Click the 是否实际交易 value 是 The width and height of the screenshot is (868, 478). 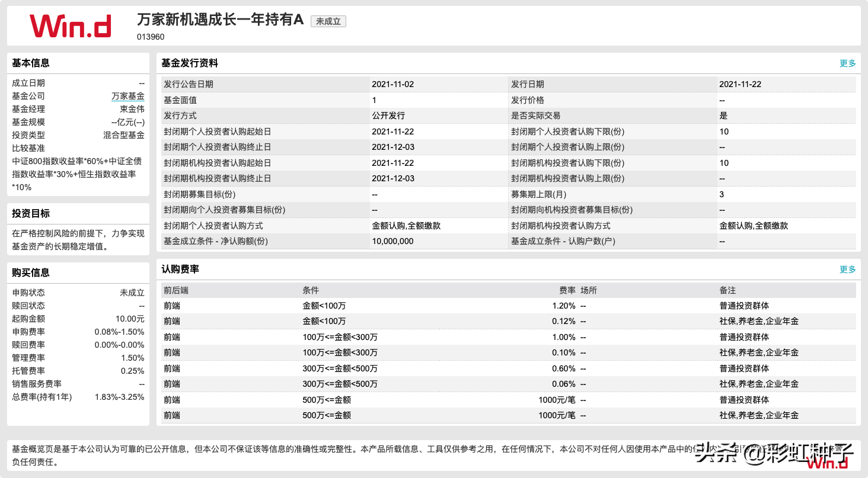(x=723, y=116)
